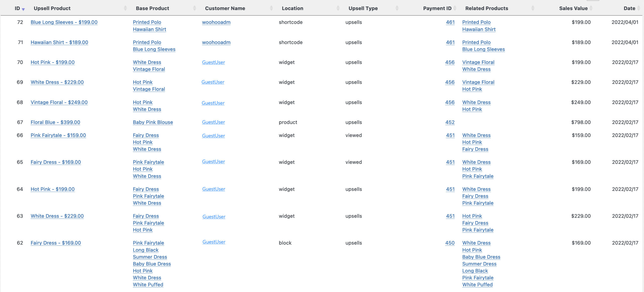This screenshot has height=292, width=644.
Task: Open woohooadm customer in row 72
Action: point(216,22)
